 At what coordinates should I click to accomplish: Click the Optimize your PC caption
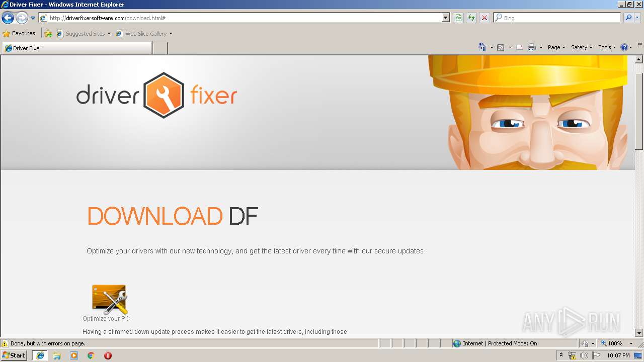pyautogui.click(x=106, y=319)
